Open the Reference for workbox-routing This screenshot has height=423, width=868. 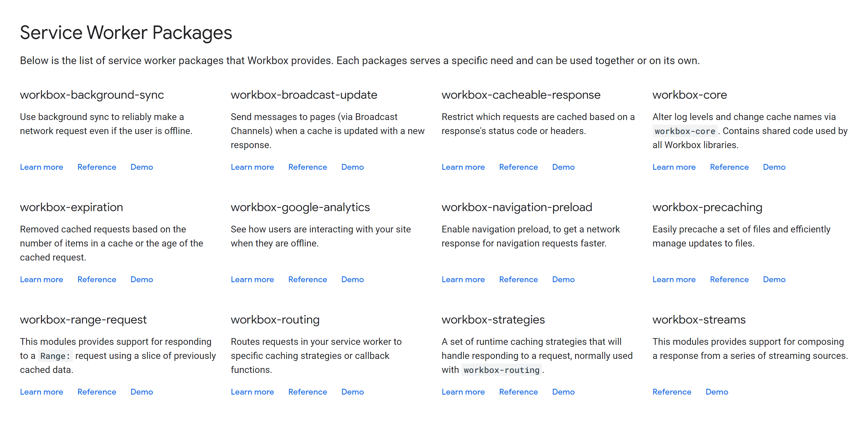307,392
